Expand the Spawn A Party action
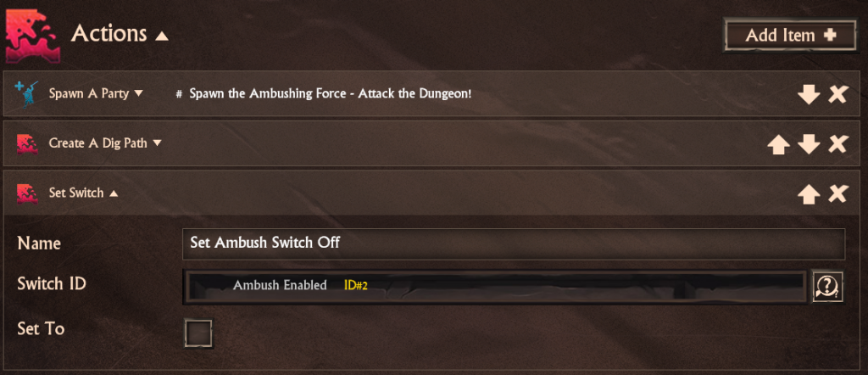The height and width of the screenshot is (375, 868). click(96, 93)
